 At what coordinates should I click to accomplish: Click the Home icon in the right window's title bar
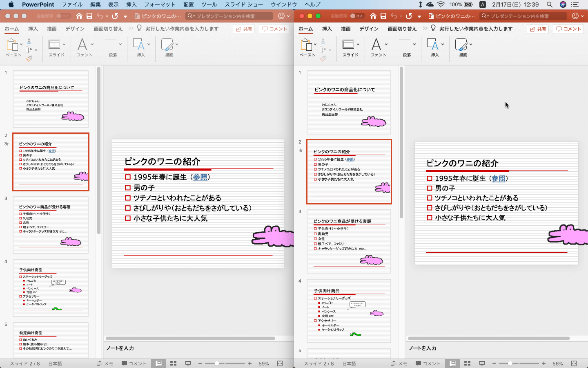point(373,16)
